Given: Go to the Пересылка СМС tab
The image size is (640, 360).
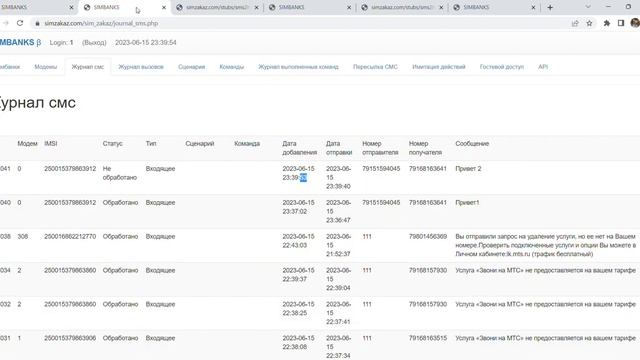Looking at the screenshot, I should coord(375,67).
